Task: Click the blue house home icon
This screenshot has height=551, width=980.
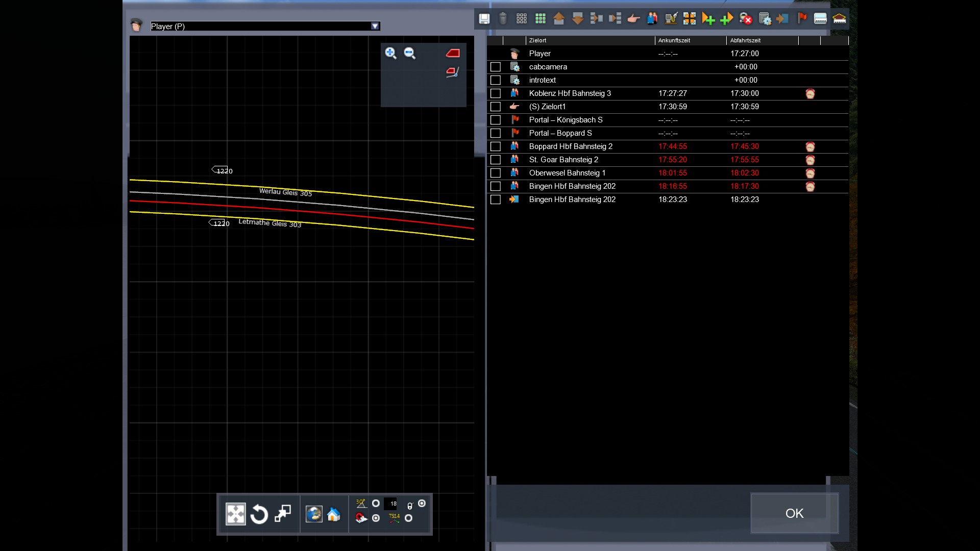Action: pyautogui.click(x=334, y=514)
